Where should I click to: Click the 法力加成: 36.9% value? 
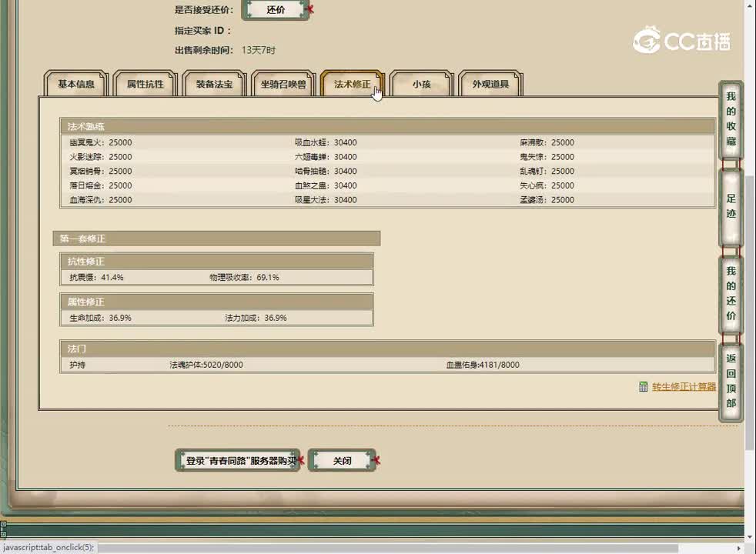[x=256, y=318]
